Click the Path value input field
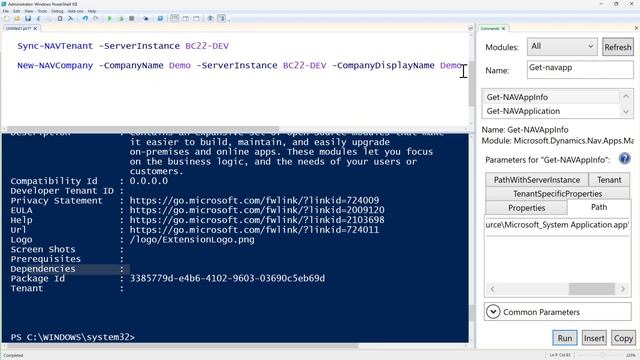 [x=557, y=225]
